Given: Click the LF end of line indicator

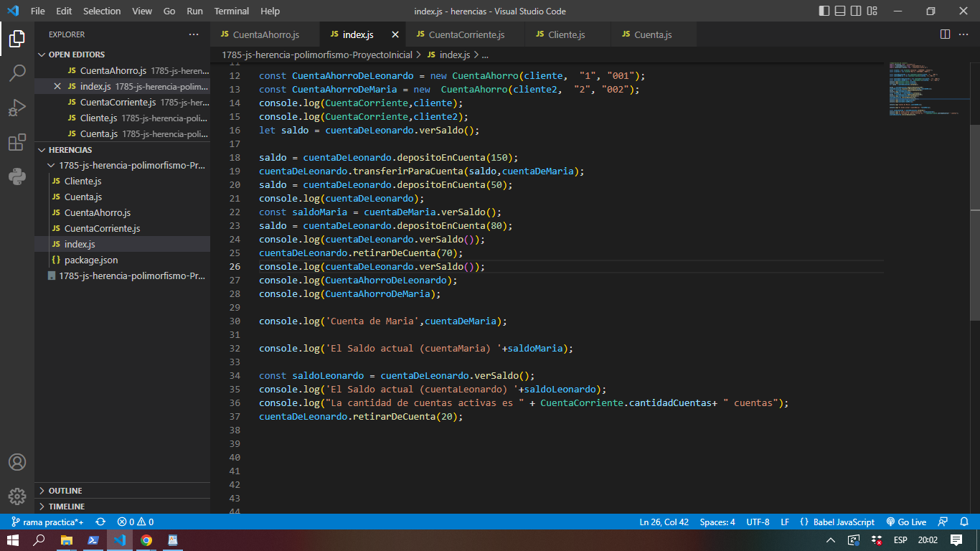Looking at the screenshot, I should click(x=785, y=522).
